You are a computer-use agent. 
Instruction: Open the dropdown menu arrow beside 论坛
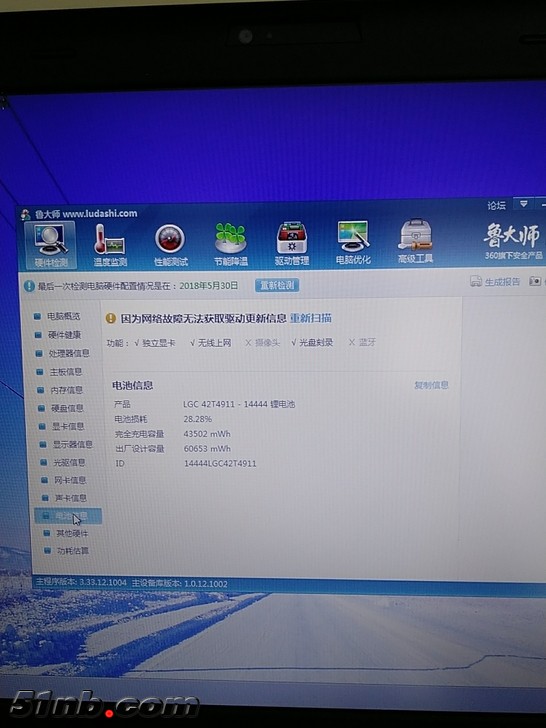523,204
